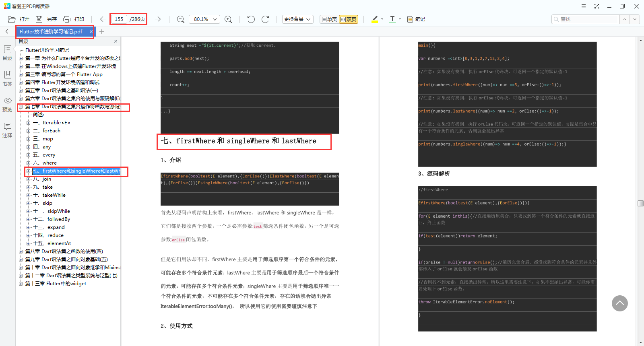Collapse 第七章 Dart语法篇 tree node
This screenshot has width=644, height=346.
click(21, 107)
